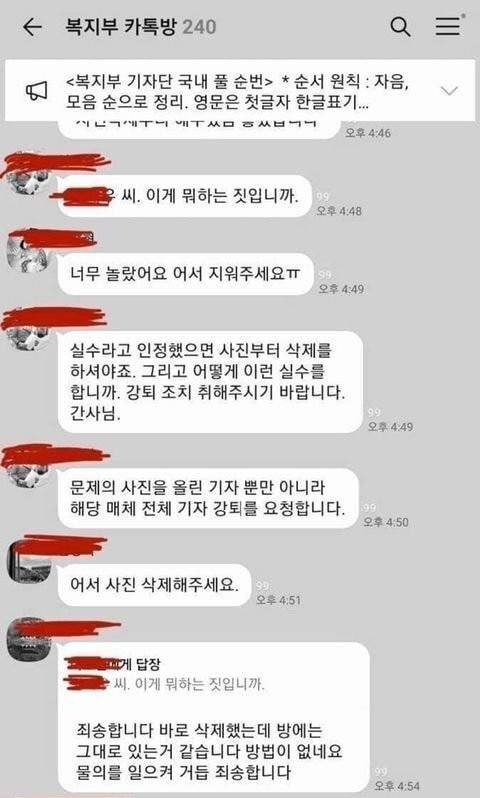Open avatar of 문제의 사진을 sender

click(x=28, y=468)
